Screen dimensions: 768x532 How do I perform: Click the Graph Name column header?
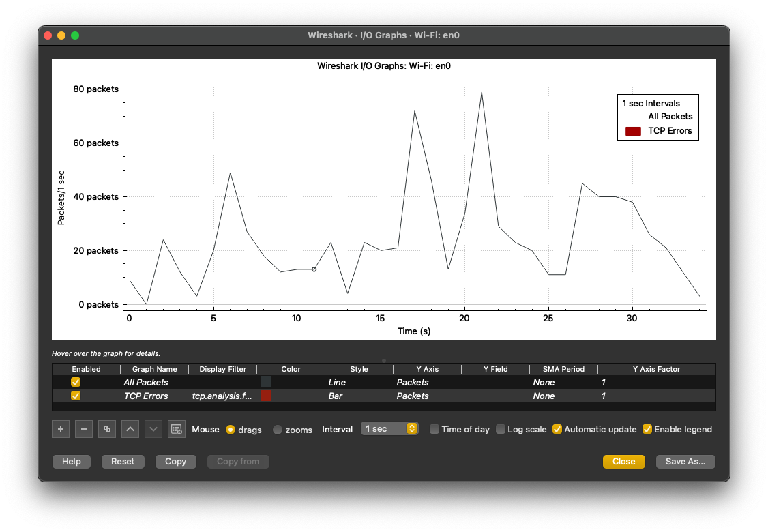(155, 369)
